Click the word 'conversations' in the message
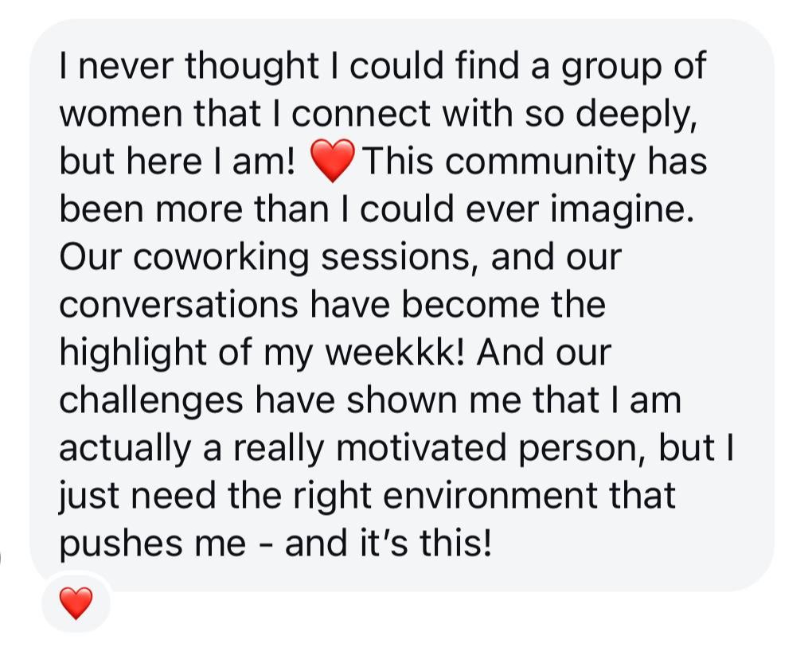812x655 pixels. pos(178,305)
